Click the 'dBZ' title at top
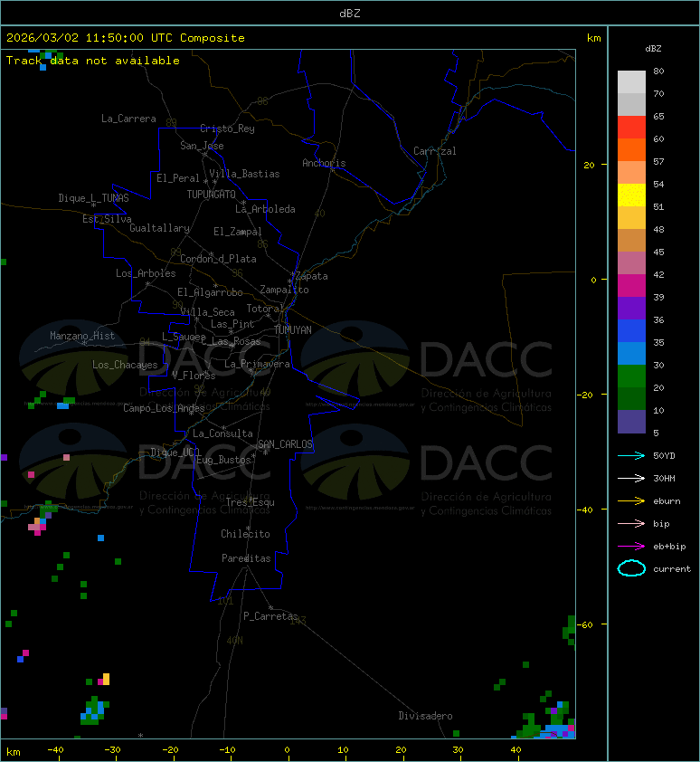The width and height of the screenshot is (700, 762). click(x=350, y=14)
